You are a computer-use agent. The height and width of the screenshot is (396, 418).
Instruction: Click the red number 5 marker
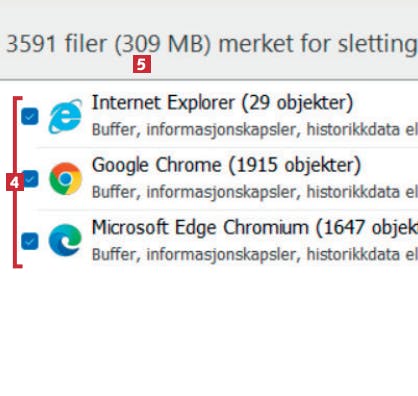pyautogui.click(x=142, y=64)
